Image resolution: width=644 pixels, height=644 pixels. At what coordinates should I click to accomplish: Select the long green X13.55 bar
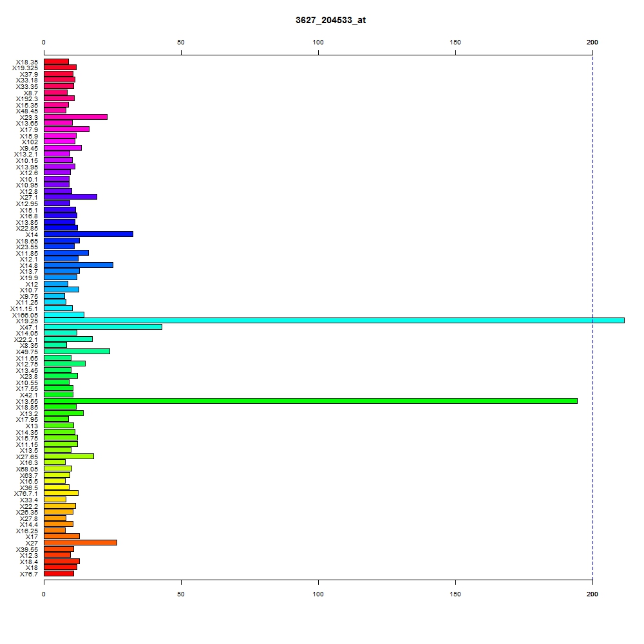(310, 401)
